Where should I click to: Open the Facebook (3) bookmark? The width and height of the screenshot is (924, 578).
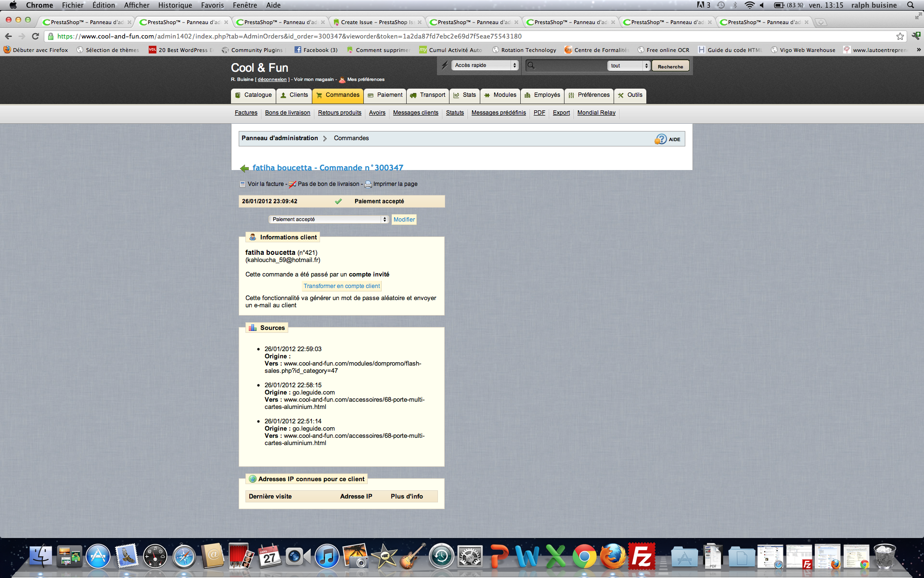pyautogui.click(x=316, y=50)
